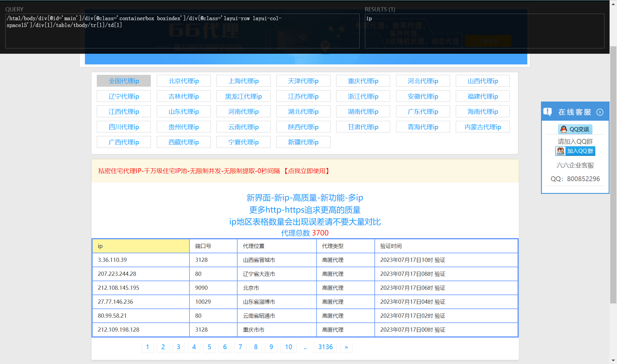Go to page 7 of the proxy list
The height and width of the screenshot is (364, 617).
tap(240, 347)
